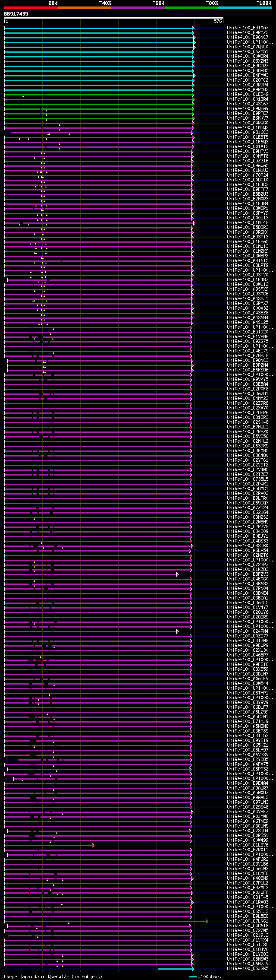Select the UniRef100_A4RWG0 label
The width and height of the screenshot is (276, 980).
248,123
